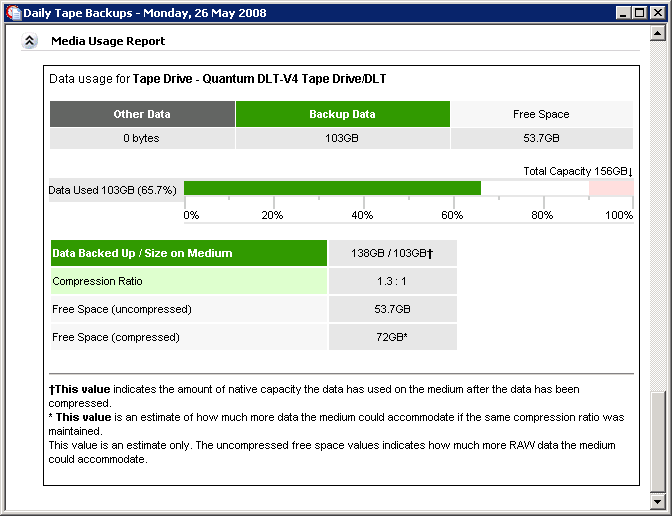The height and width of the screenshot is (516, 672).
Task: Click the Media Usage Report heading text
Action: point(108,41)
